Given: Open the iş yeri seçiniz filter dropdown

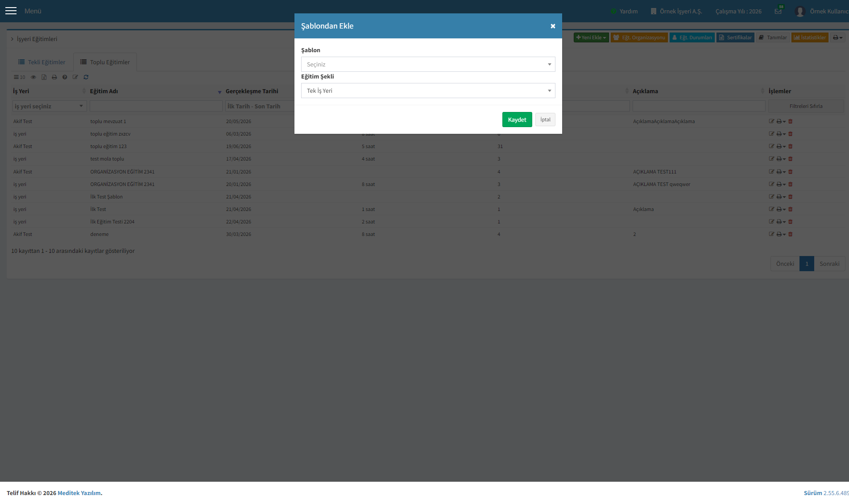Looking at the screenshot, I should [49, 106].
